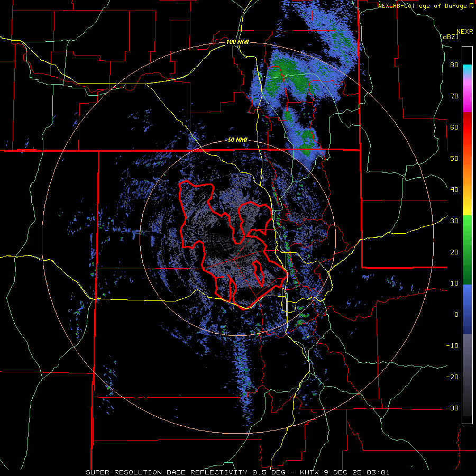Click the -10 value on dBZ scale
Viewport: 476px width, 476px height.
[452, 346]
